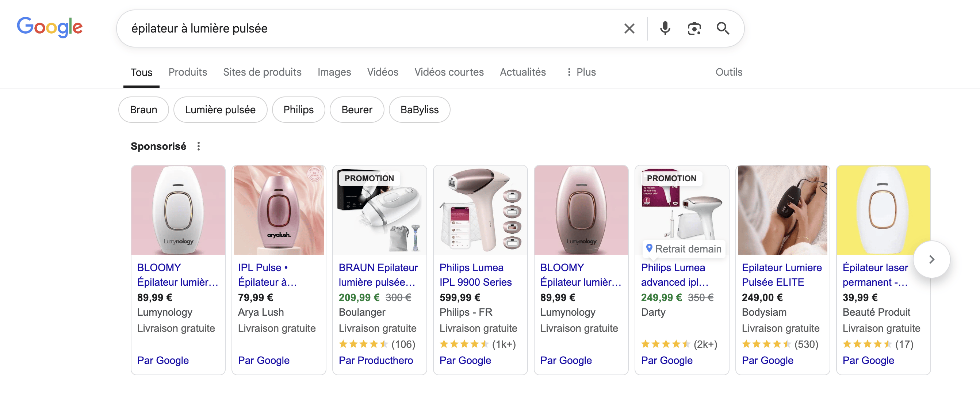Click the Arya Lush seller name
Image resolution: width=980 pixels, height=399 pixels.
261,312
